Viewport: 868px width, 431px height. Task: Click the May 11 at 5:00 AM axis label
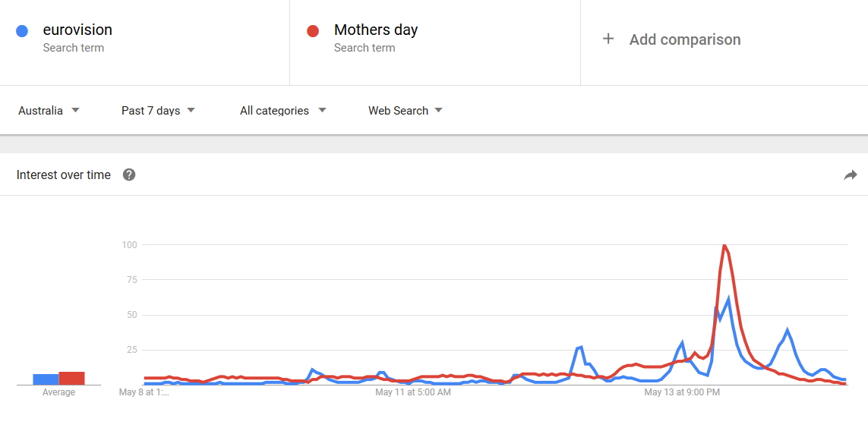[413, 392]
